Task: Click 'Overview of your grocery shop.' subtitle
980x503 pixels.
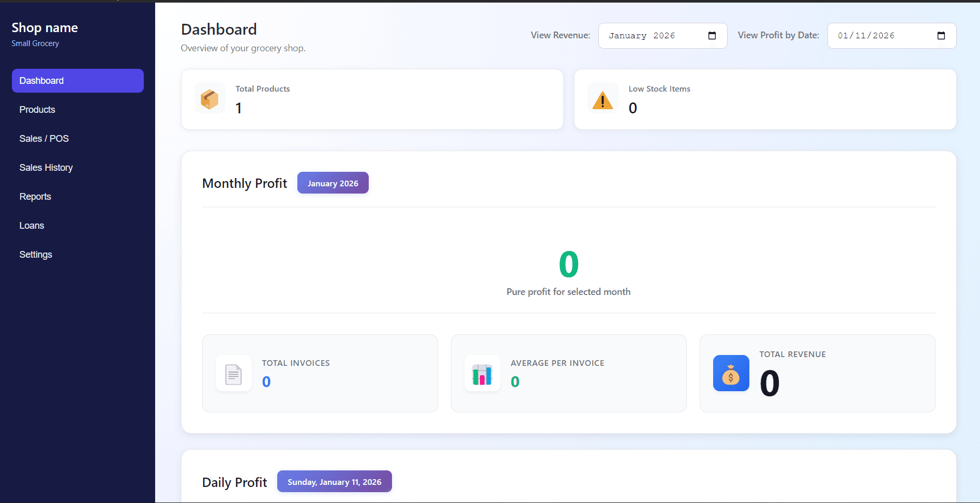Action: pos(243,48)
